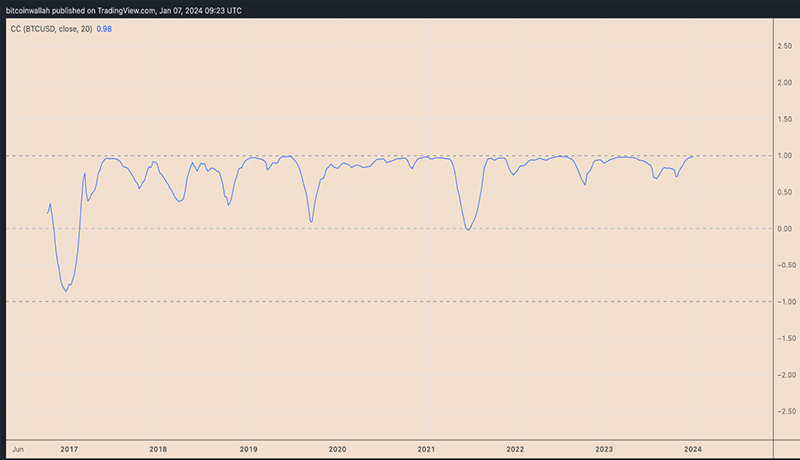Screen dimensions: 800x460
Task: Click the correlation line's mid-2021 dip to zero
Action: pyautogui.click(x=468, y=229)
